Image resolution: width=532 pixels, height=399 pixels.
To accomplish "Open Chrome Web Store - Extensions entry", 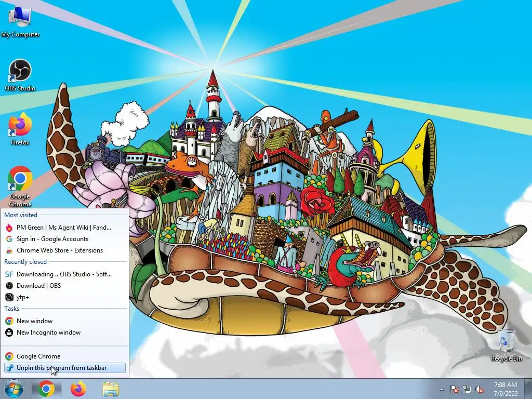I will (x=64, y=250).
